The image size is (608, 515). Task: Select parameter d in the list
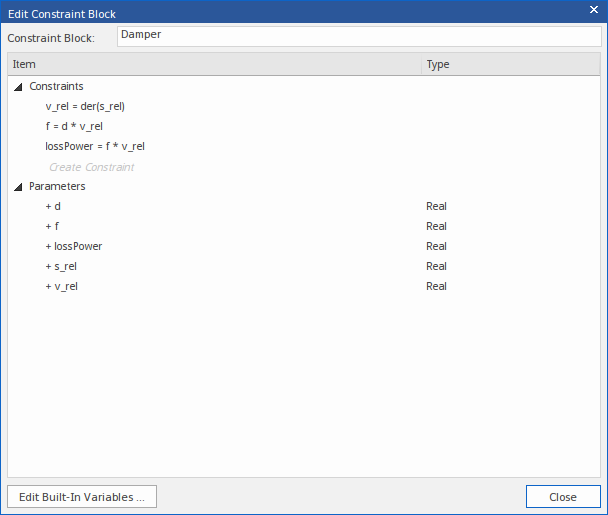click(x=54, y=206)
